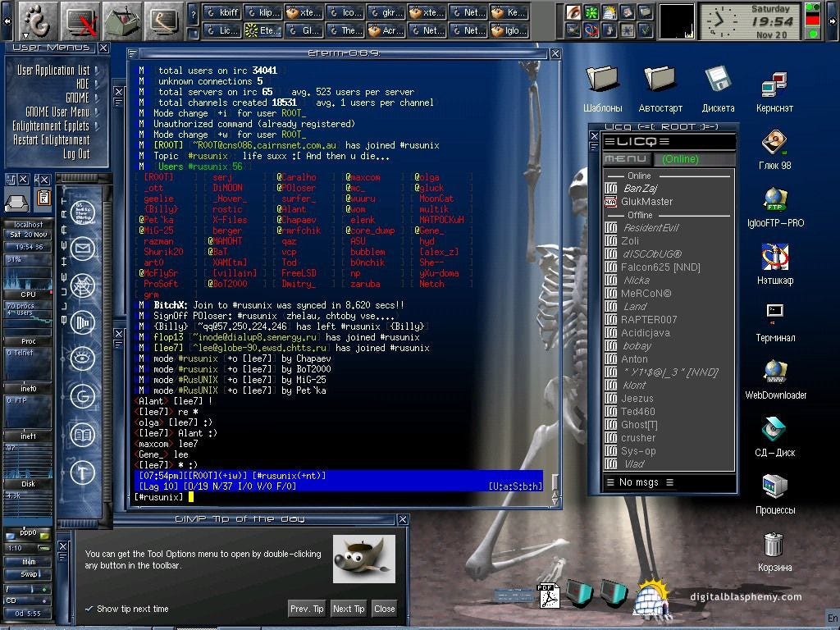Click the panel monitor launcher with red X
Screen dimensions: 840x630
pyautogui.click(x=80, y=21)
